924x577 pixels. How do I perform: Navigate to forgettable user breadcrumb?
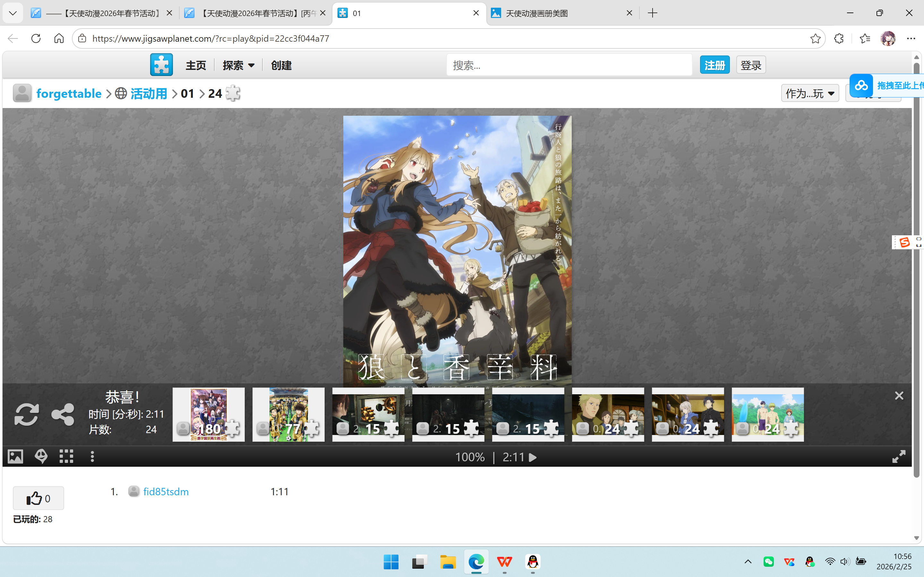tap(68, 93)
